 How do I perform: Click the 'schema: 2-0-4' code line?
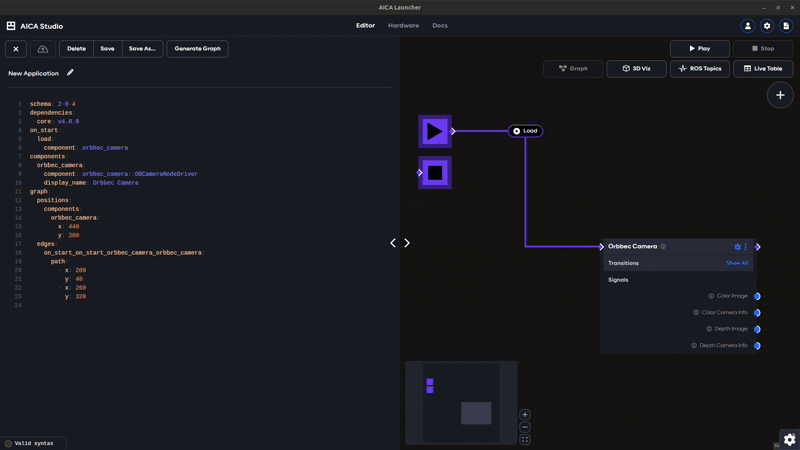[53, 104]
